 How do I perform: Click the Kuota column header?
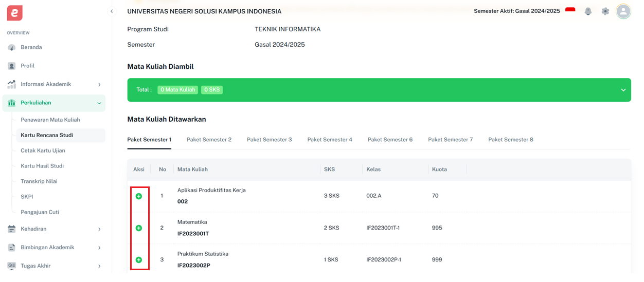click(439, 170)
